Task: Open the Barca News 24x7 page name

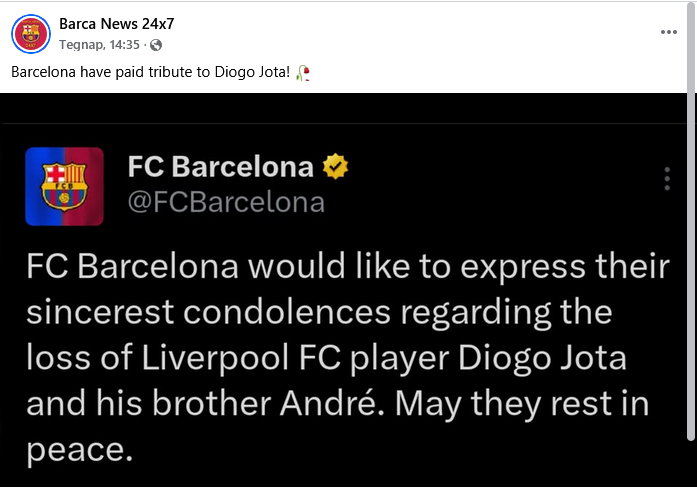Action: point(116,24)
